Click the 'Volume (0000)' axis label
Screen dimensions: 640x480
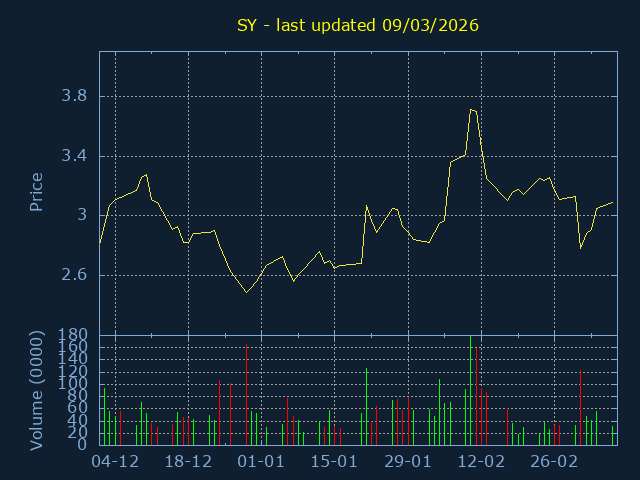[36, 391]
